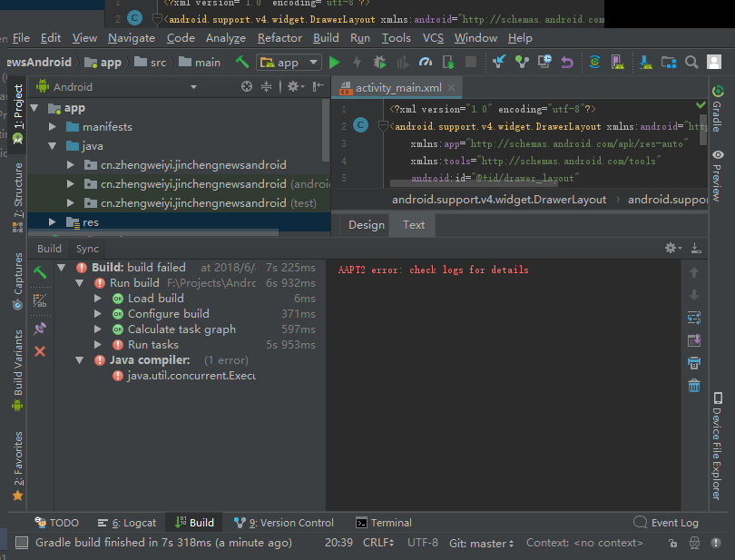Click scroll to end icon in build output
The height and width of the screenshot is (560, 735).
[694, 340]
